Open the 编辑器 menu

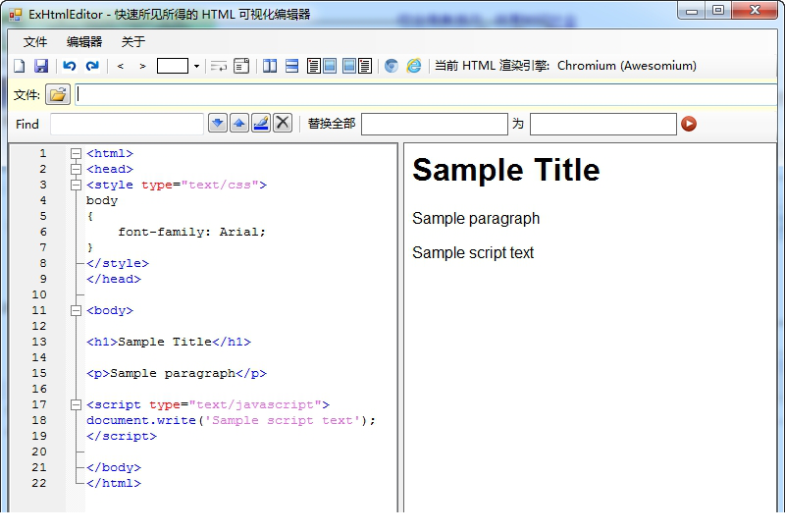click(84, 41)
